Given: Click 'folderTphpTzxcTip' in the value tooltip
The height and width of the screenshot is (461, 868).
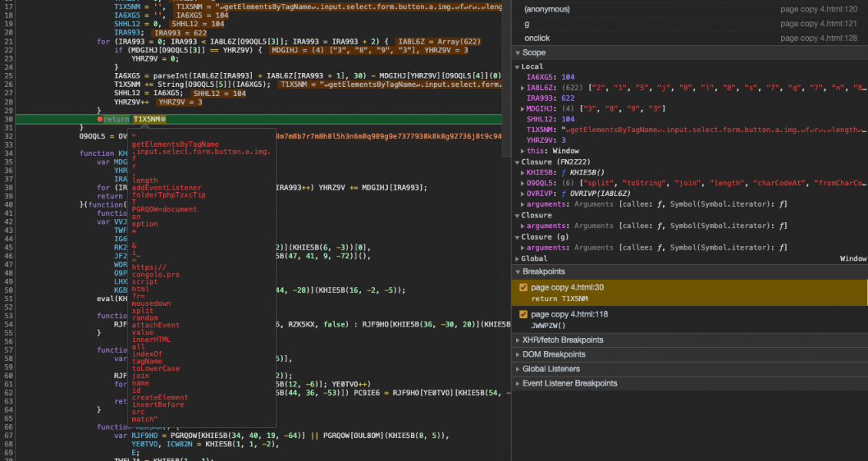Looking at the screenshot, I should coord(169,195).
